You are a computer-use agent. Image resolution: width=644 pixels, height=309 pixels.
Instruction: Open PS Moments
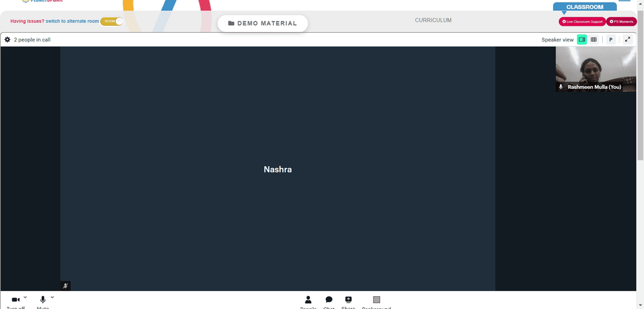[621, 21]
